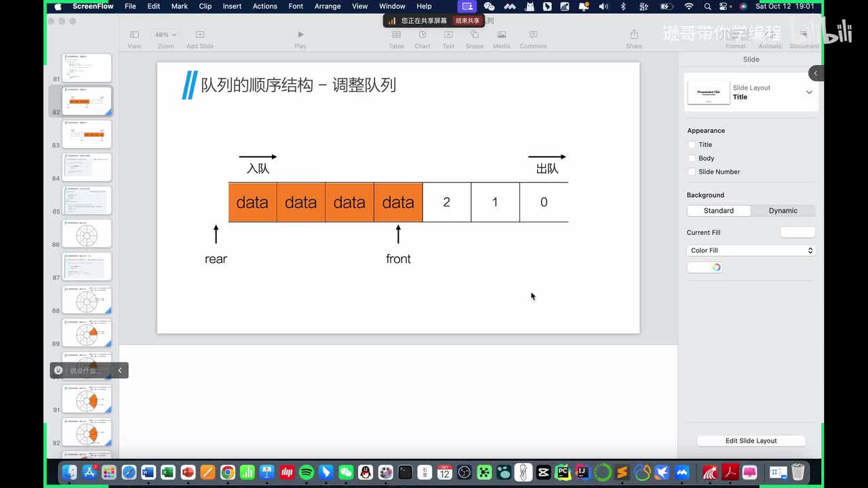Open Control Center in menu bar
868x488 pixels.
(725, 6)
